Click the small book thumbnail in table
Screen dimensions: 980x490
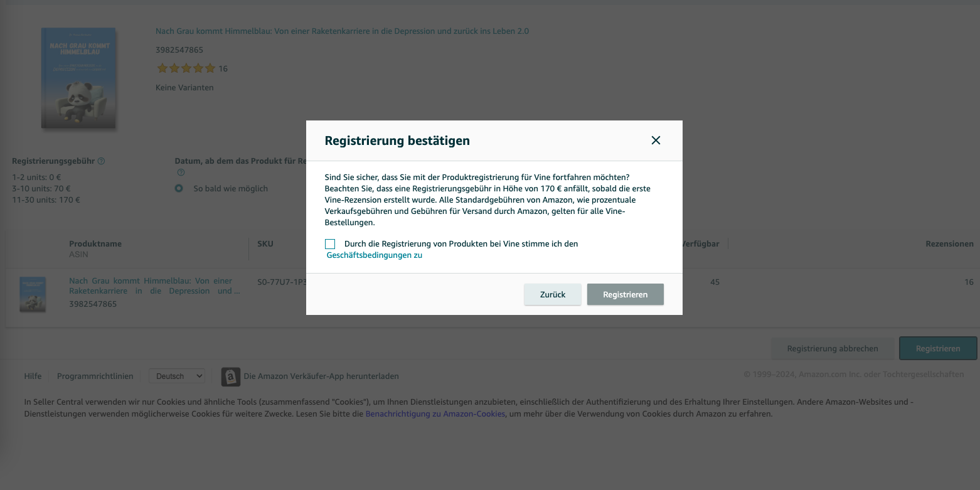point(33,294)
